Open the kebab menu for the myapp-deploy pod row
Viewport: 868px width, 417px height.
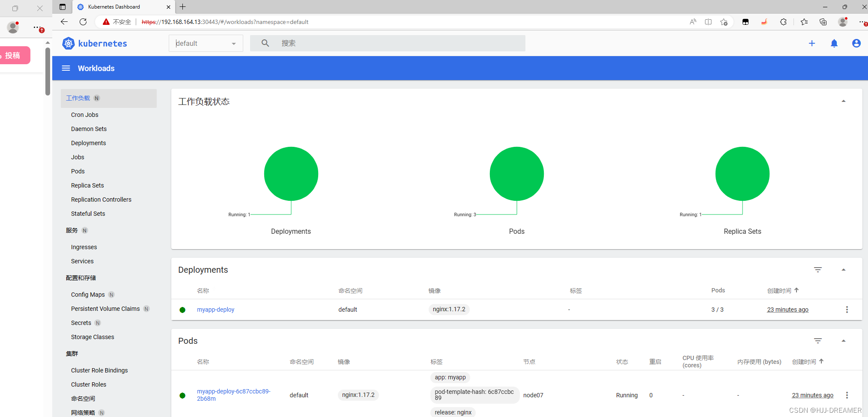point(847,395)
